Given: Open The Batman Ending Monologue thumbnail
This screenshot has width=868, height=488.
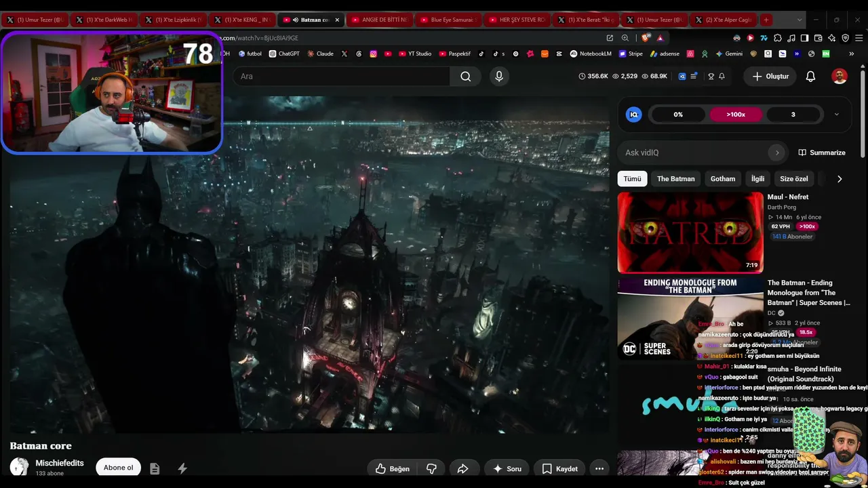Looking at the screenshot, I should tap(690, 317).
